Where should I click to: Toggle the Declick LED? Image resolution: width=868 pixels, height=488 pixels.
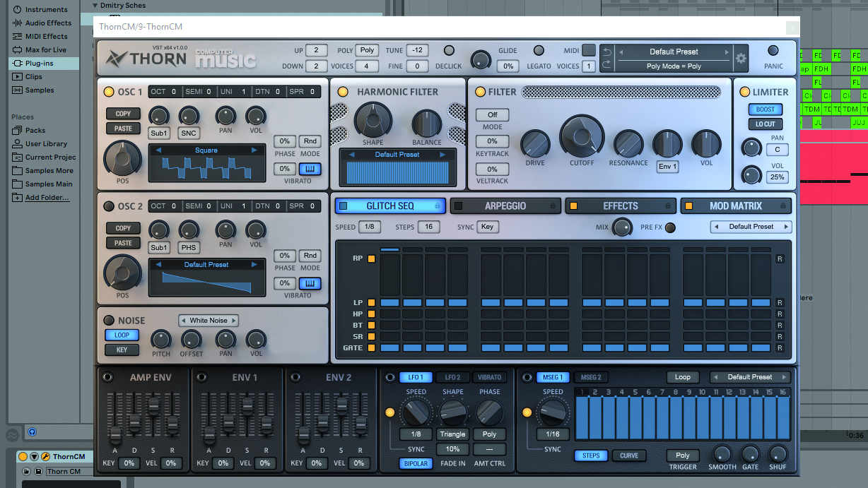pyautogui.click(x=449, y=51)
